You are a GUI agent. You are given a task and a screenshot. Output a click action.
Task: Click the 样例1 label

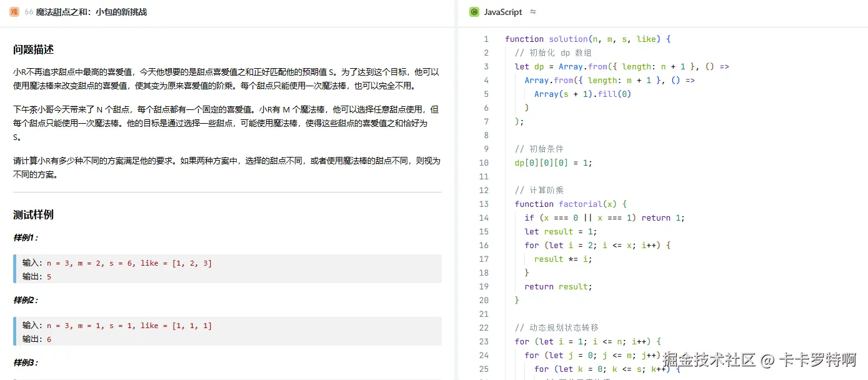click(24, 238)
